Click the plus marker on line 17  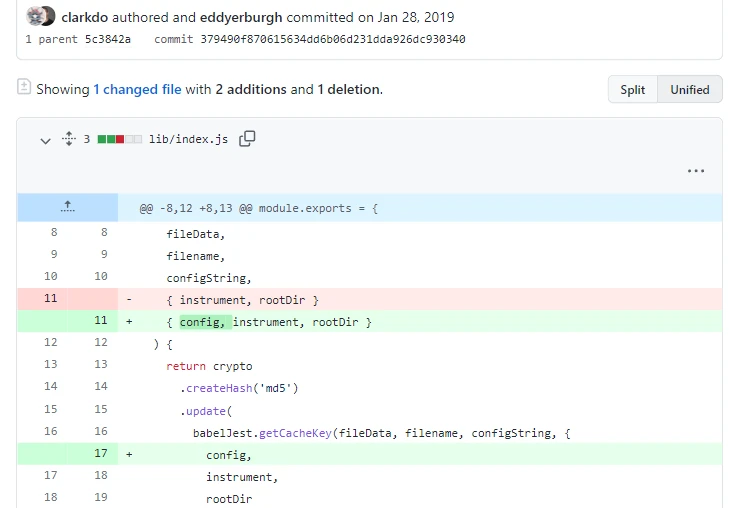129,454
